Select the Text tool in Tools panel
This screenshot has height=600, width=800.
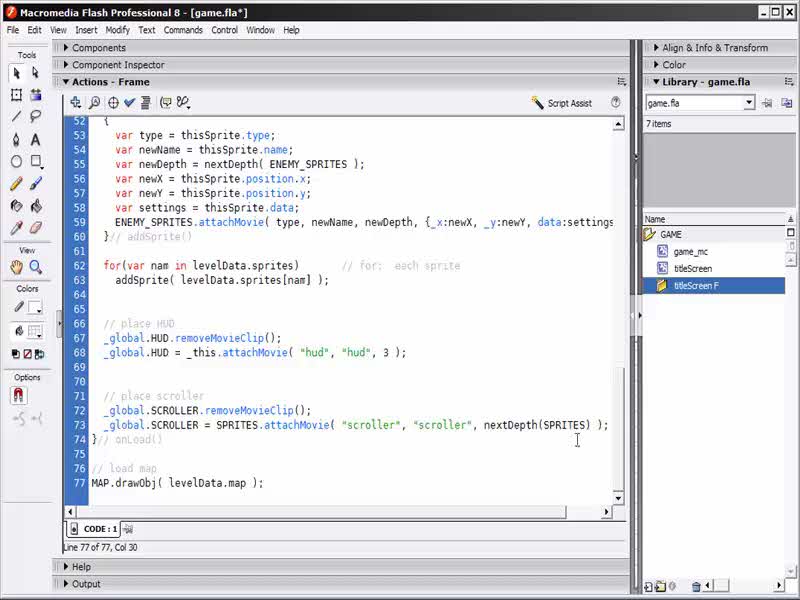36,139
